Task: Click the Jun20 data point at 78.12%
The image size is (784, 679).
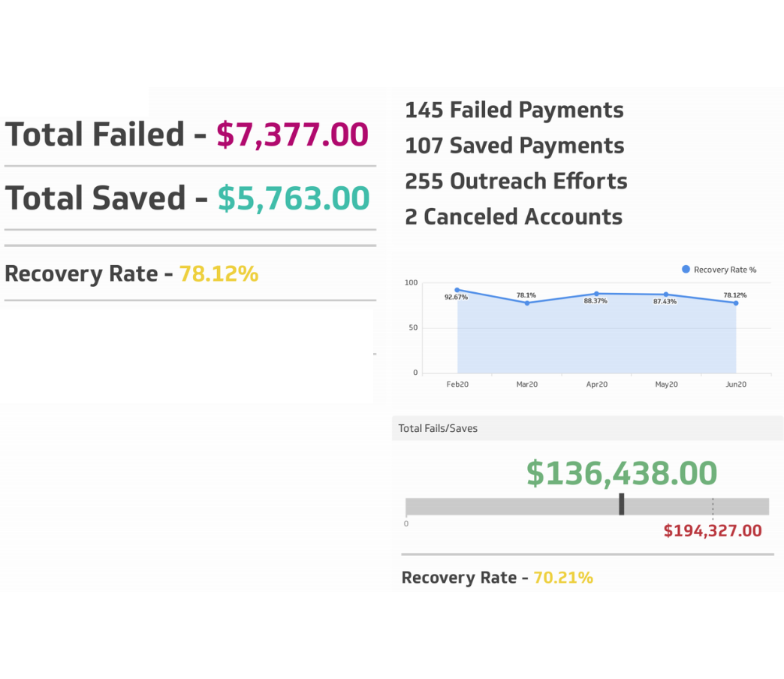Action: (x=736, y=303)
